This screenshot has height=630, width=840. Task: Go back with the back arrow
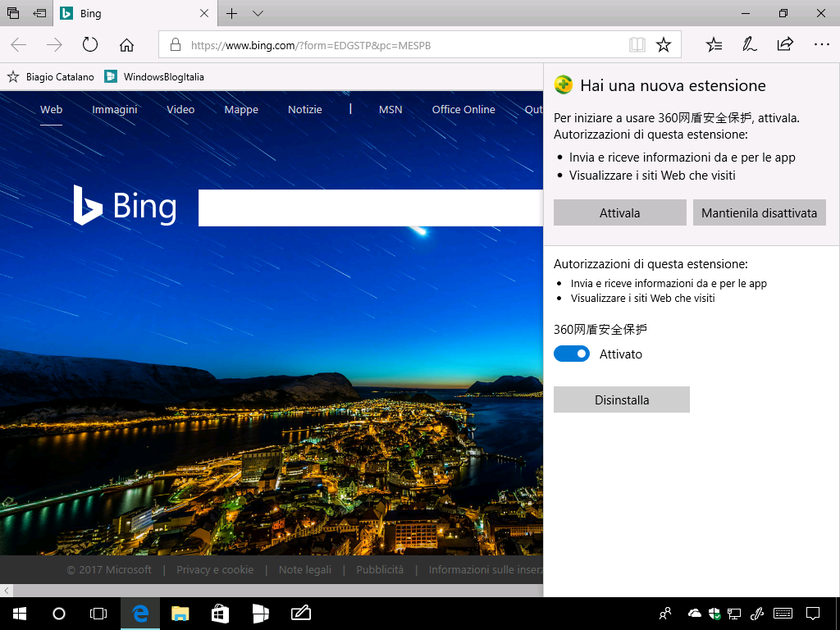pos(19,45)
